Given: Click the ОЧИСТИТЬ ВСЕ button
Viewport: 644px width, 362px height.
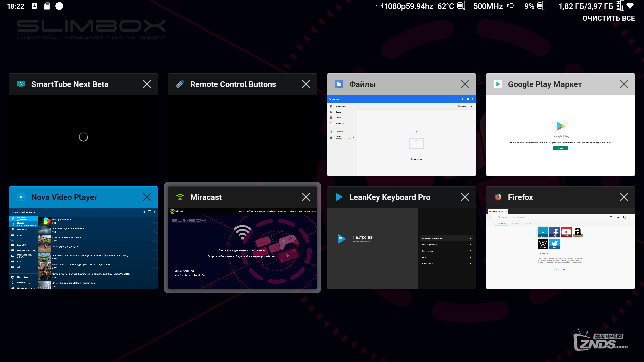Looking at the screenshot, I should (x=608, y=18).
